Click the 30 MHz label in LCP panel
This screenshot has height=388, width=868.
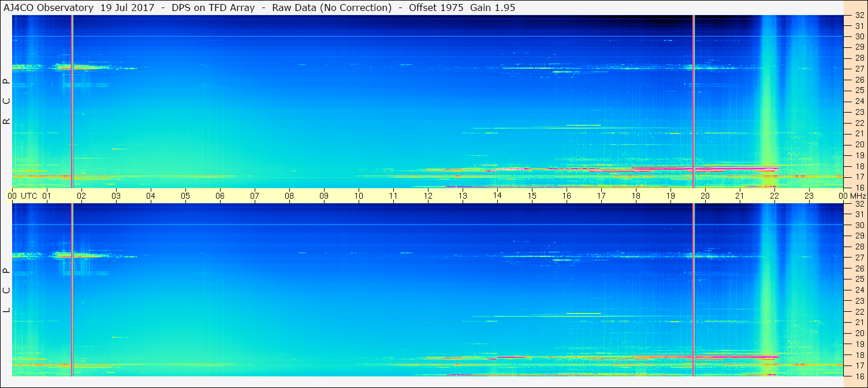pos(859,225)
